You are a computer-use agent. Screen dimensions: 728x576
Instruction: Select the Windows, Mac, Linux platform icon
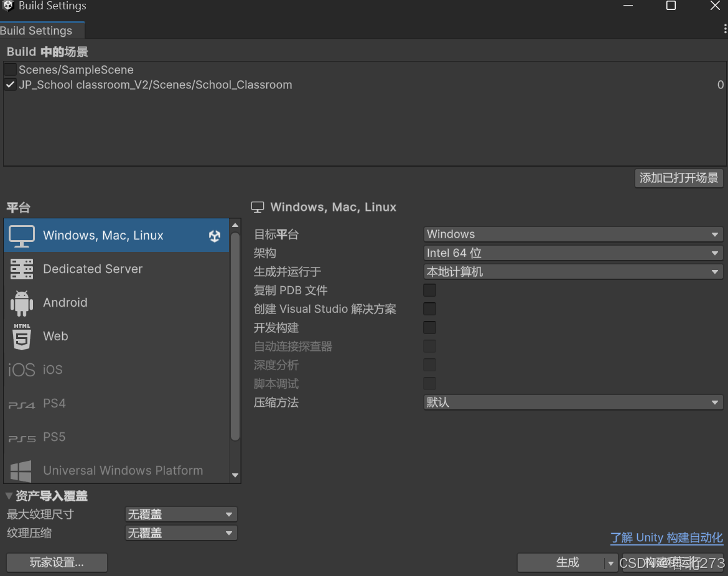(x=20, y=235)
